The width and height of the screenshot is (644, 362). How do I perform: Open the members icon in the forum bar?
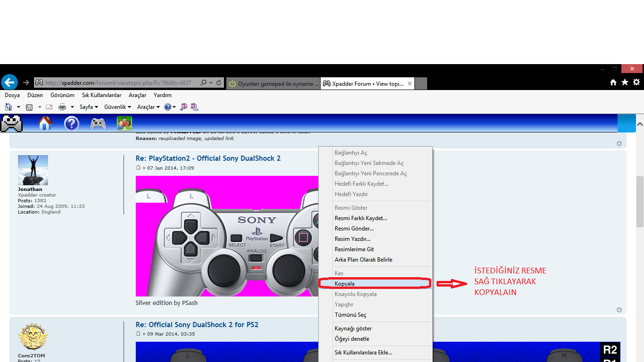pos(124,123)
